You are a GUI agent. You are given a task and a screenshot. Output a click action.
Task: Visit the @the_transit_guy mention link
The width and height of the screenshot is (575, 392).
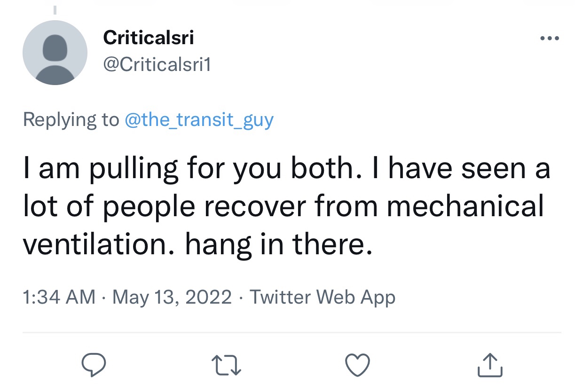[199, 120]
